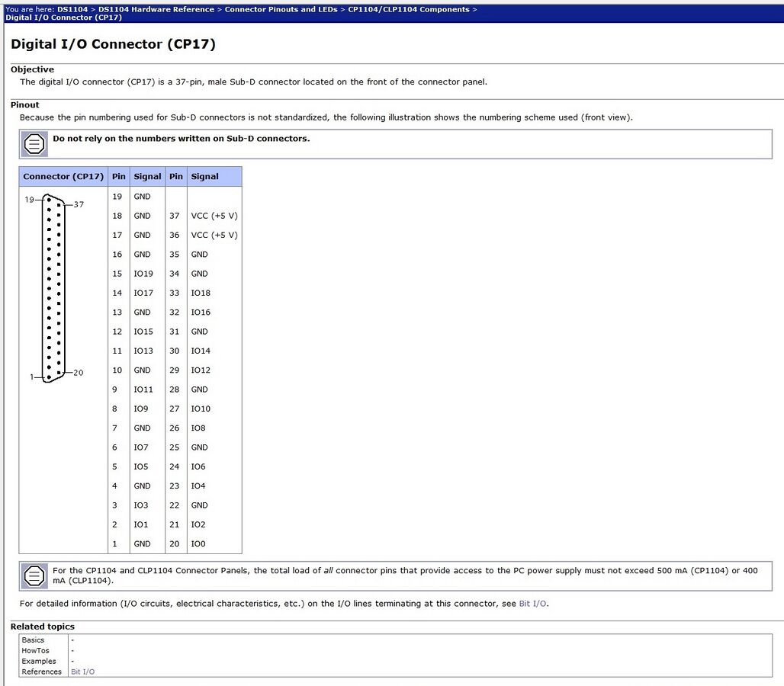Click the IO18 signal cell
This screenshot has height=686, width=784.
[200, 293]
